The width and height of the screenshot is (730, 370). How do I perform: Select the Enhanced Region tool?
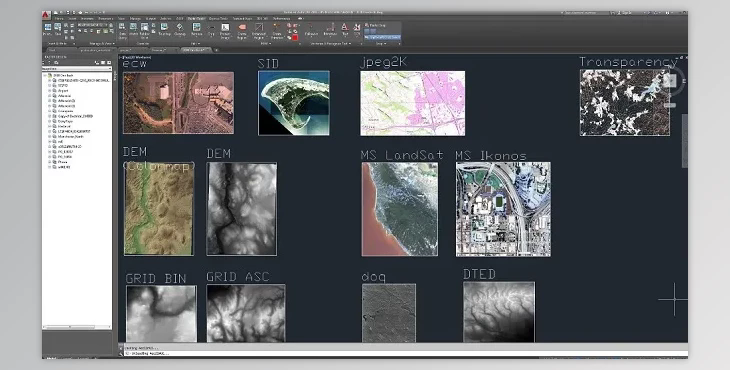point(259,30)
